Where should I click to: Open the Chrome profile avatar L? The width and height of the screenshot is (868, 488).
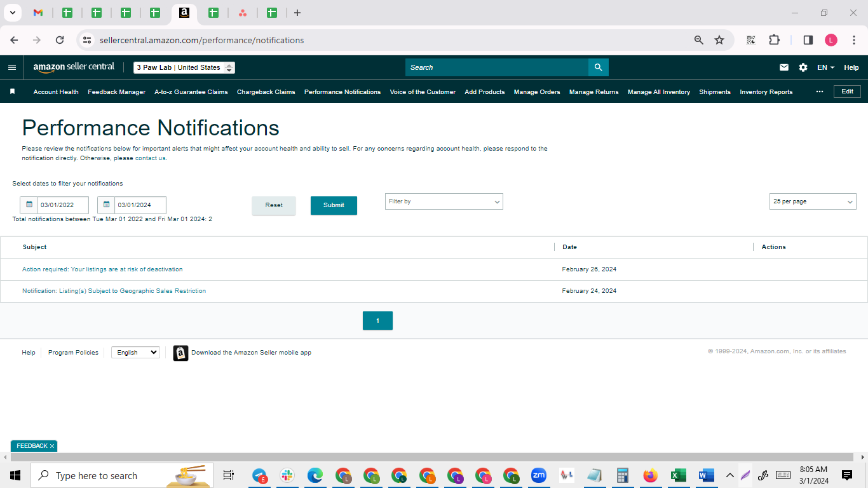click(831, 40)
